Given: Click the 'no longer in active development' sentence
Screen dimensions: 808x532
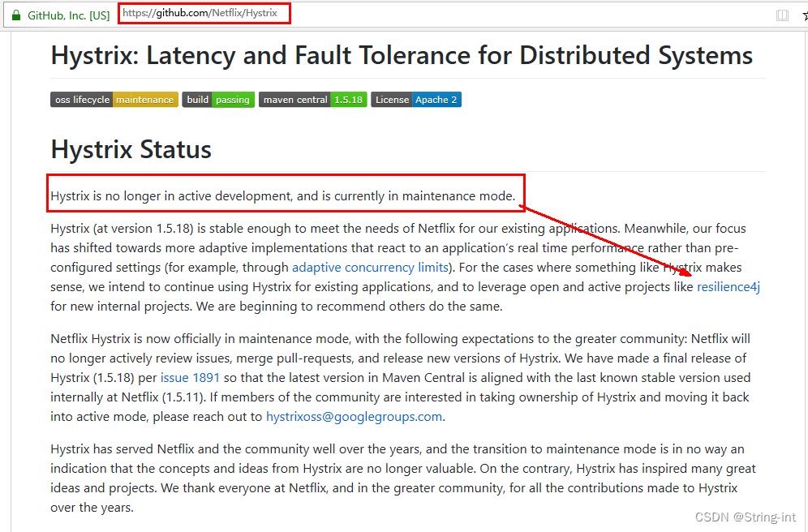Looking at the screenshot, I should tap(283, 196).
